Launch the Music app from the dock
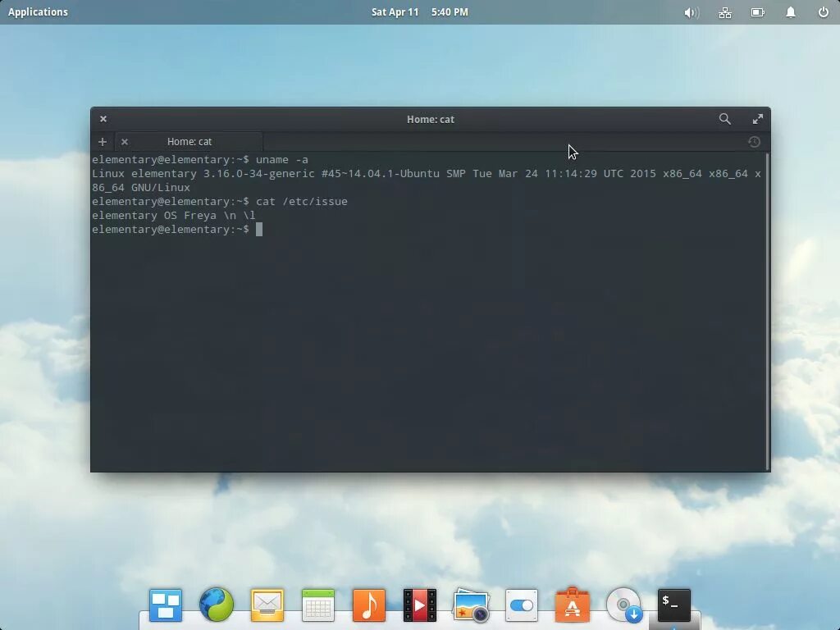The width and height of the screenshot is (840, 630). click(368, 605)
